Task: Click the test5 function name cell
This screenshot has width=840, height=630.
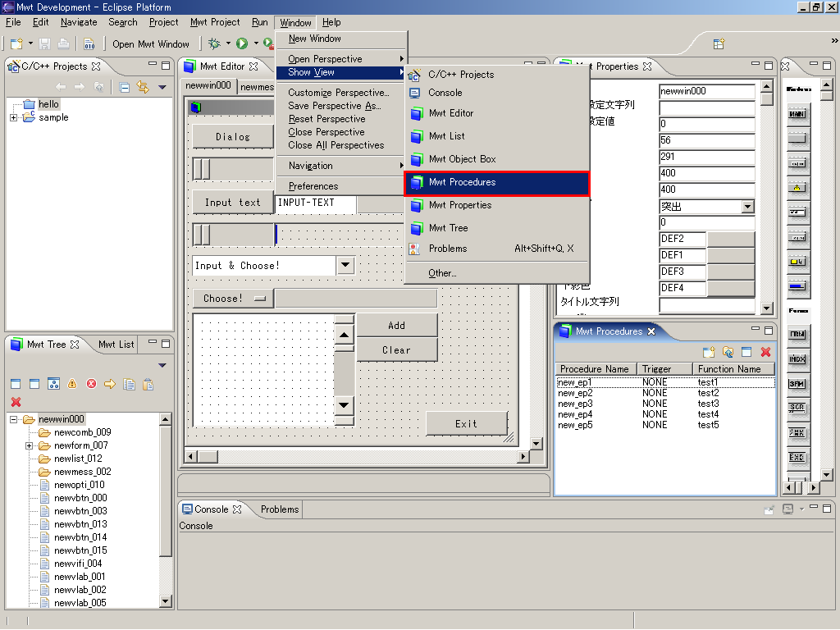Action: point(708,426)
